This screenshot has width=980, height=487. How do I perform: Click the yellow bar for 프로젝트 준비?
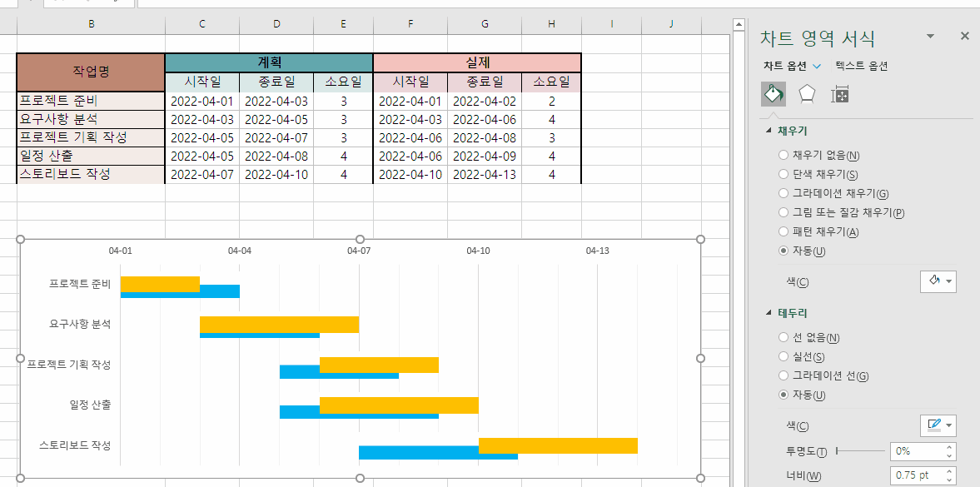(x=160, y=285)
